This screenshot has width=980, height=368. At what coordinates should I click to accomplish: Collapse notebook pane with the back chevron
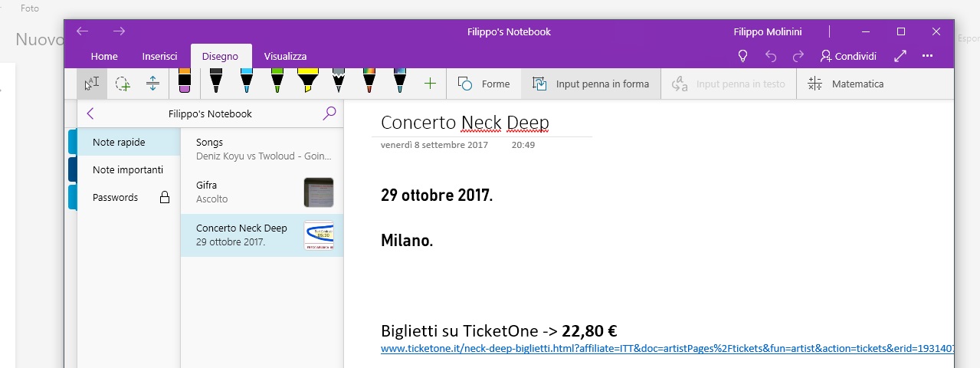point(90,113)
